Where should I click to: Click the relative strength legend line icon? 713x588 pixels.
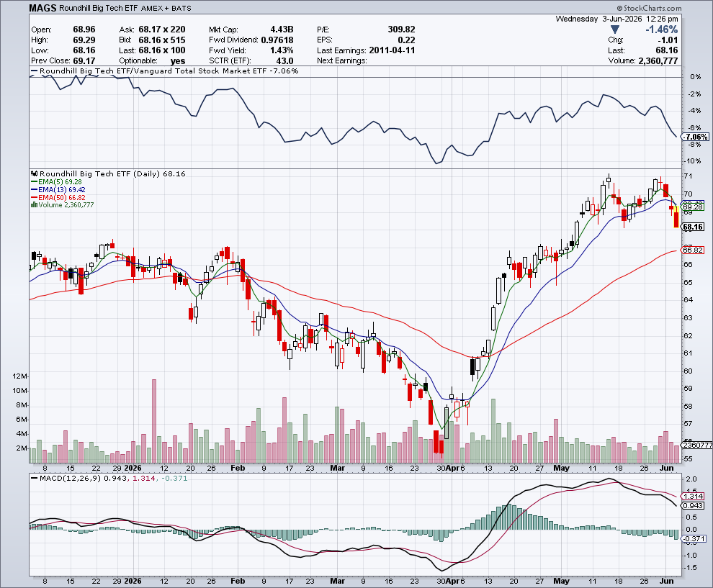coord(34,71)
